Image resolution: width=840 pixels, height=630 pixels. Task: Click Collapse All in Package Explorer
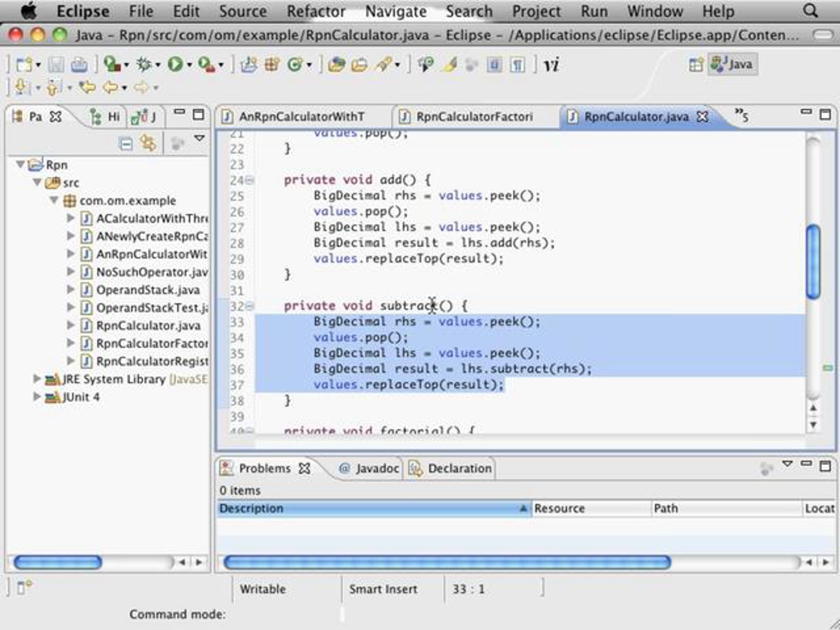point(125,144)
